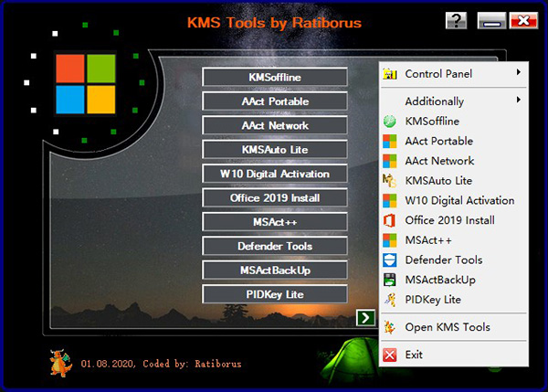This screenshot has height=392, width=548.
Task: Choose MSAct++ from the context menu
Action: tap(454, 240)
